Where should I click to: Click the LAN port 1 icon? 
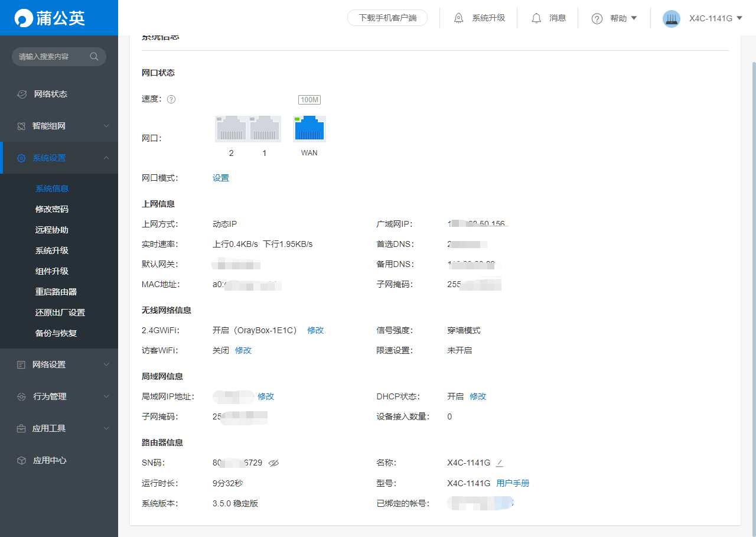click(x=265, y=129)
